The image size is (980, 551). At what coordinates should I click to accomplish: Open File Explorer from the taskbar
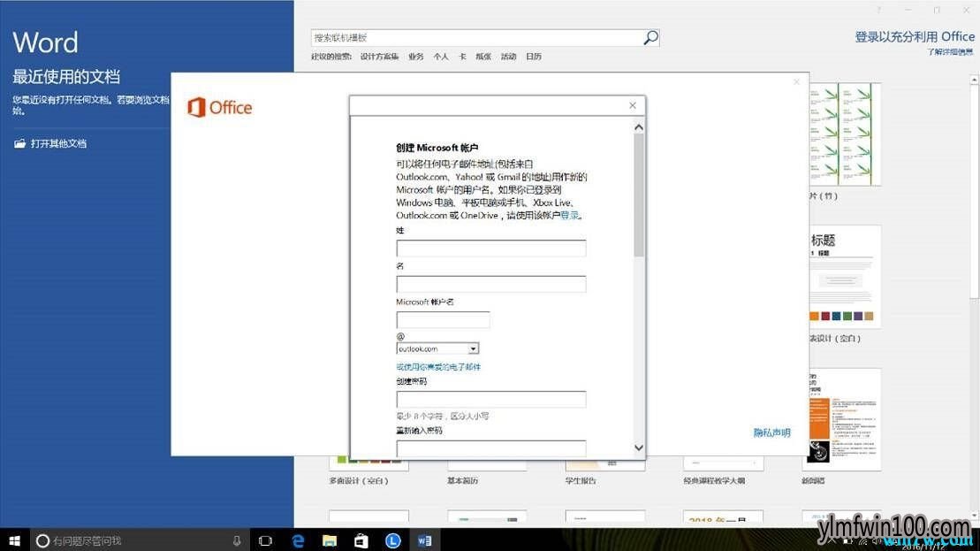point(330,540)
